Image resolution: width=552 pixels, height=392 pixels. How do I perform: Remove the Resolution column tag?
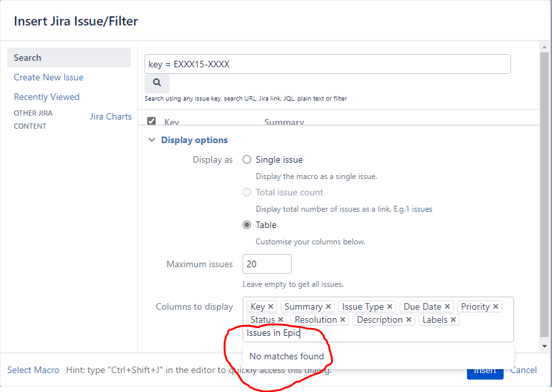pyautogui.click(x=343, y=319)
